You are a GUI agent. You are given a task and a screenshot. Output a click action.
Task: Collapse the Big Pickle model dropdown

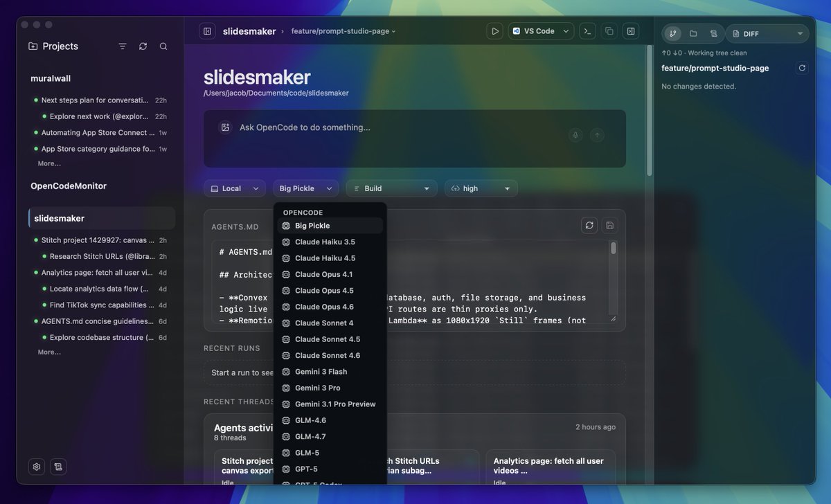(x=305, y=188)
